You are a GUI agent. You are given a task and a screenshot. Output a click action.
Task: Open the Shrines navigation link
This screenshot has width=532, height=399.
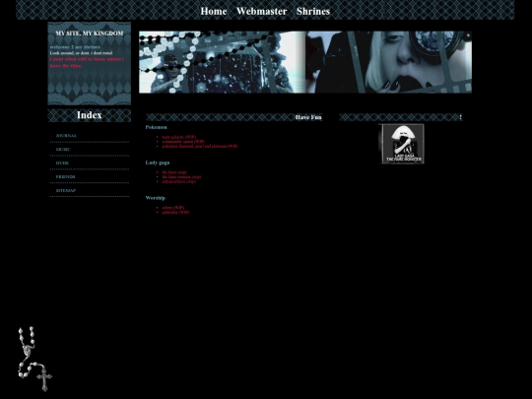coord(313,11)
